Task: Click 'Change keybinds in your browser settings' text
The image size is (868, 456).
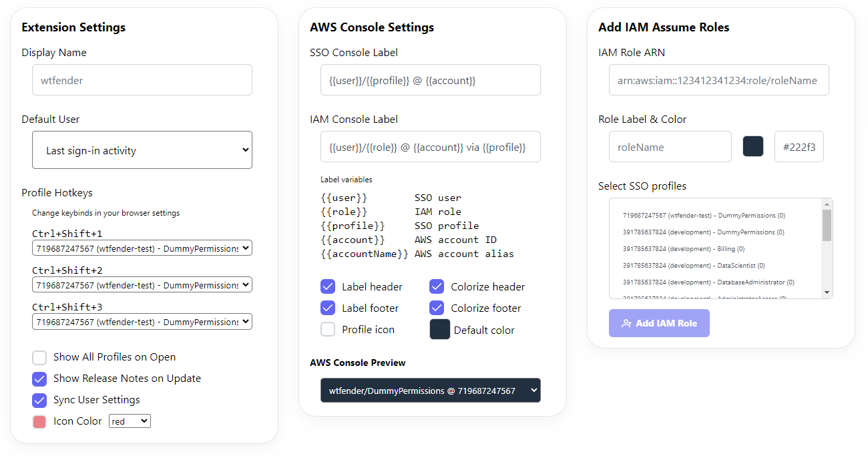Action: [105, 213]
